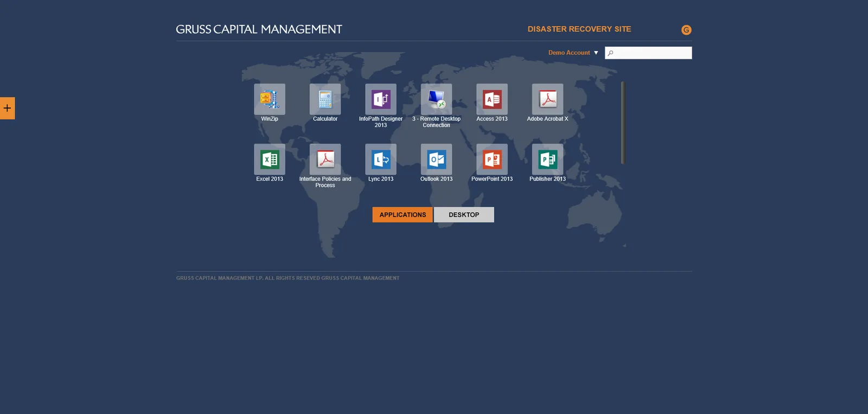868x414 pixels.
Task: Open the Demo Account dropdown menu
Action: tap(573, 53)
